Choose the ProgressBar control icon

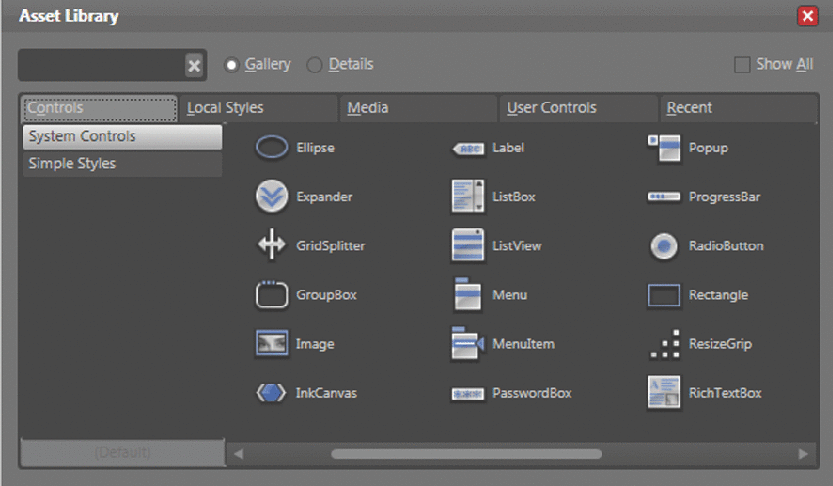[664, 197]
